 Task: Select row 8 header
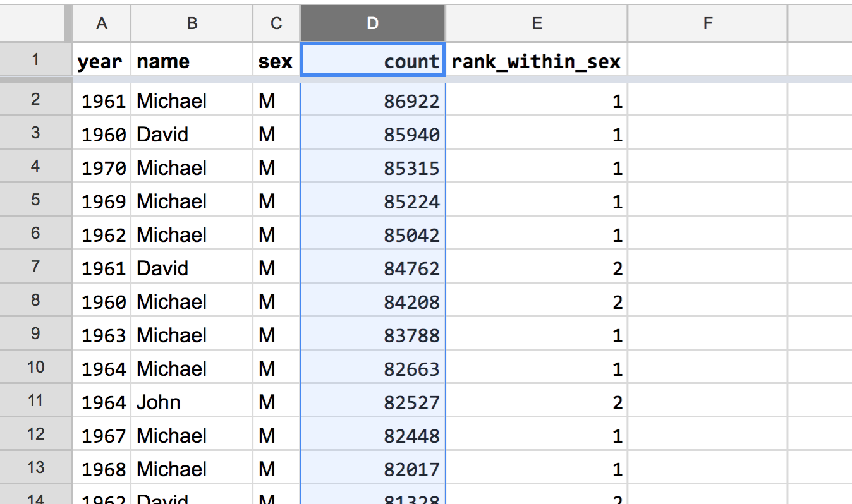[x=35, y=300]
